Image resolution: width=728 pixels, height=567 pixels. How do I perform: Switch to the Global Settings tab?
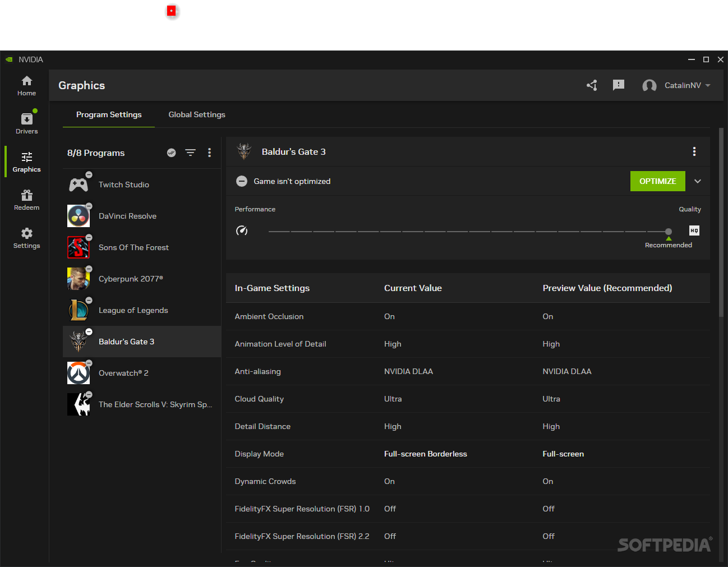(197, 114)
